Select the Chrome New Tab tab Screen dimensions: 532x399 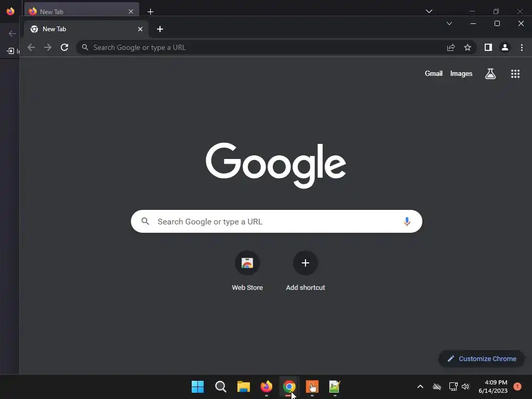click(x=86, y=29)
